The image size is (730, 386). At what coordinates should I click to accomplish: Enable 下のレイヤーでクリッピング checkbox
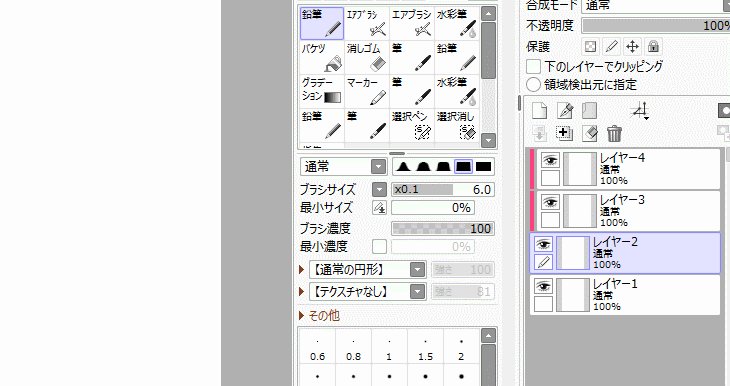533,66
